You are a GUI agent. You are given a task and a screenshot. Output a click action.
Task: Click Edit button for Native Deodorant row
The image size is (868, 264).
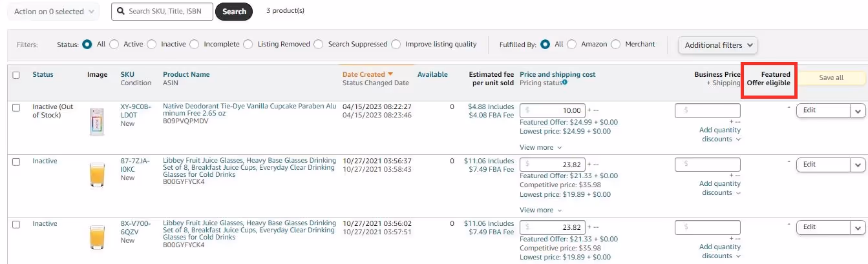[823, 110]
